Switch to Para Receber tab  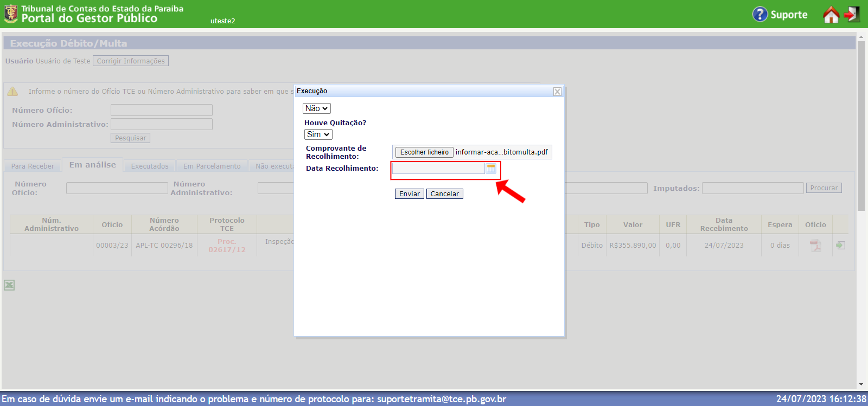[33, 166]
